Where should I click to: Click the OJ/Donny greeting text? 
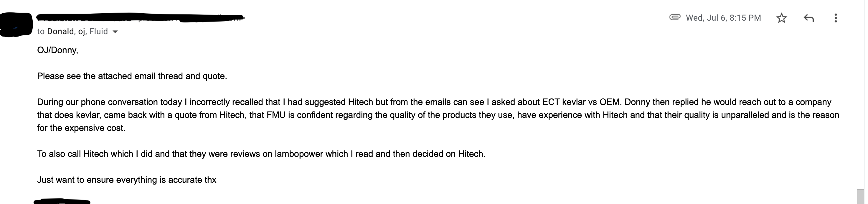58,50
